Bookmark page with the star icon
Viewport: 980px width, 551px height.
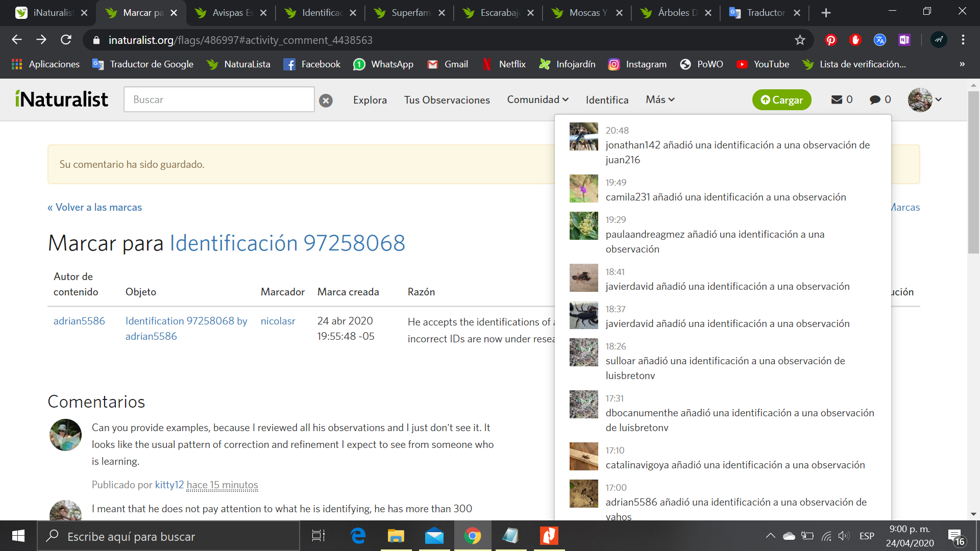(800, 40)
